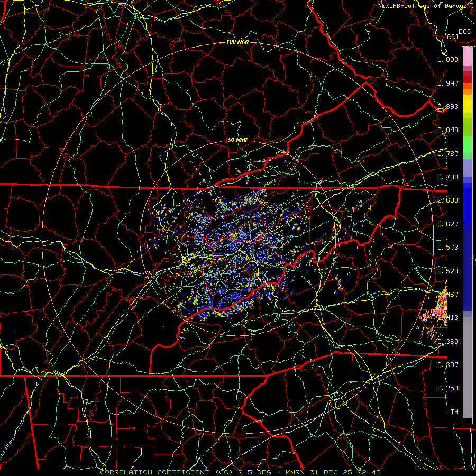Click the 0.733 scale value
This screenshot has height=476, width=476.
coord(448,177)
